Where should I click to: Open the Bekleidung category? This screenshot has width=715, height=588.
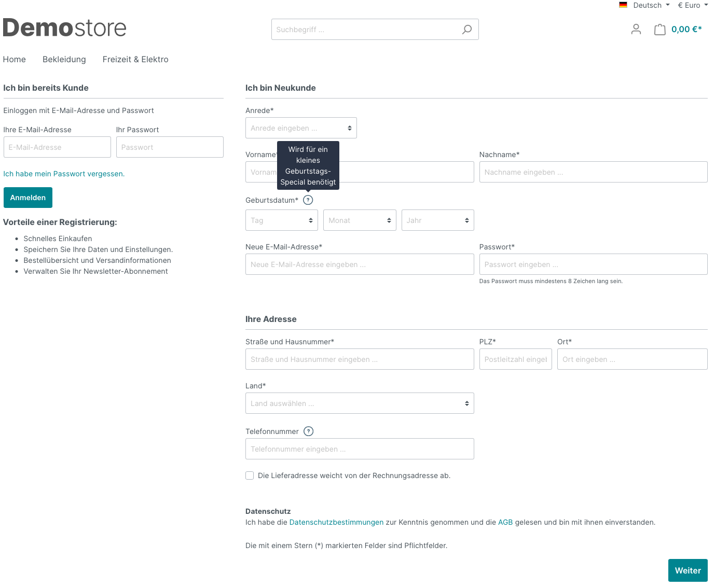pos(64,60)
